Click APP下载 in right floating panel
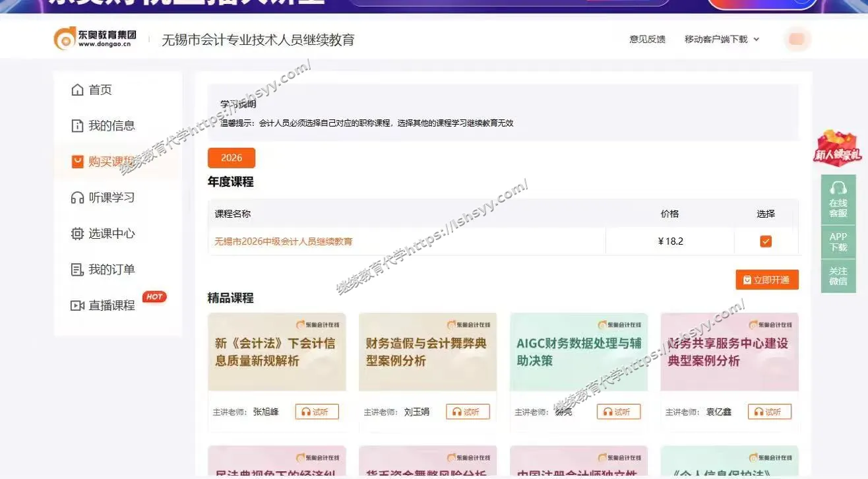This screenshot has height=479, width=868. coord(838,241)
